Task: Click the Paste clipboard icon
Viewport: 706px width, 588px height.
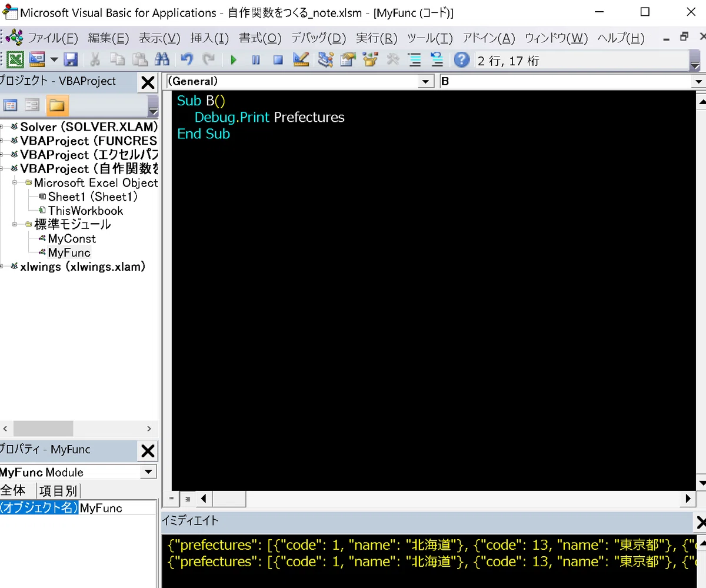Action: tap(140, 59)
